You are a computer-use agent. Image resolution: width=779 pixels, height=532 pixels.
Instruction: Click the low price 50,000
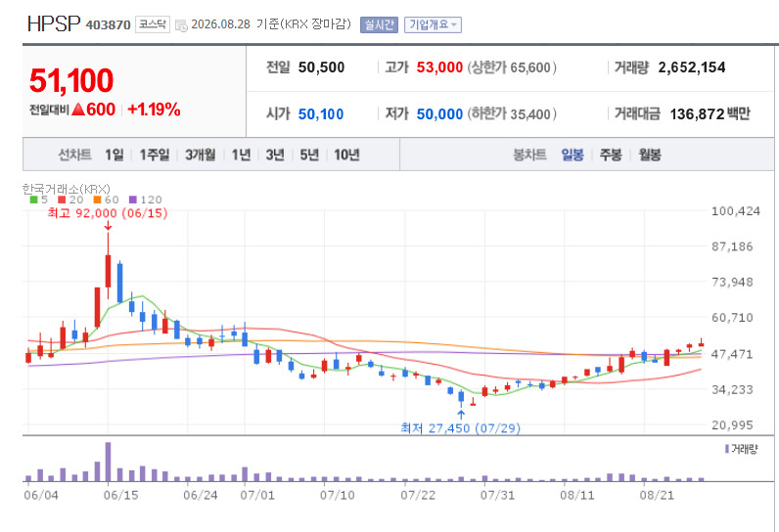point(439,114)
